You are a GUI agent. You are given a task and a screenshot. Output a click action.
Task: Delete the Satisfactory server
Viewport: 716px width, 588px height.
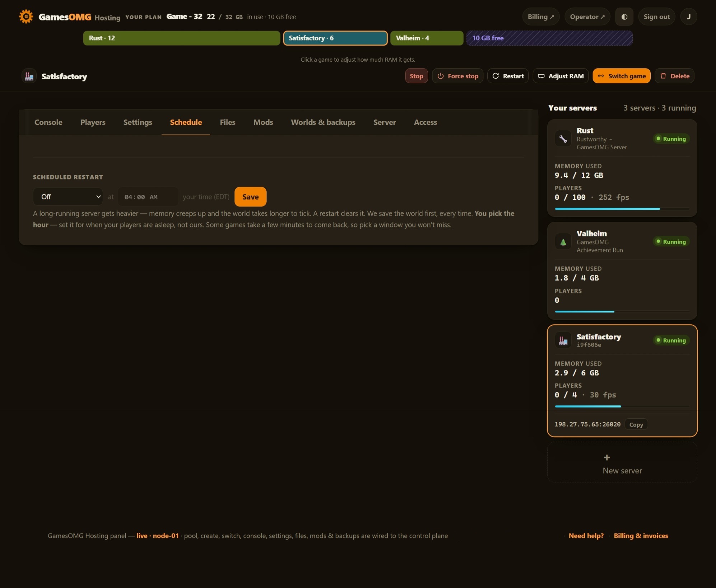coord(674,76)
